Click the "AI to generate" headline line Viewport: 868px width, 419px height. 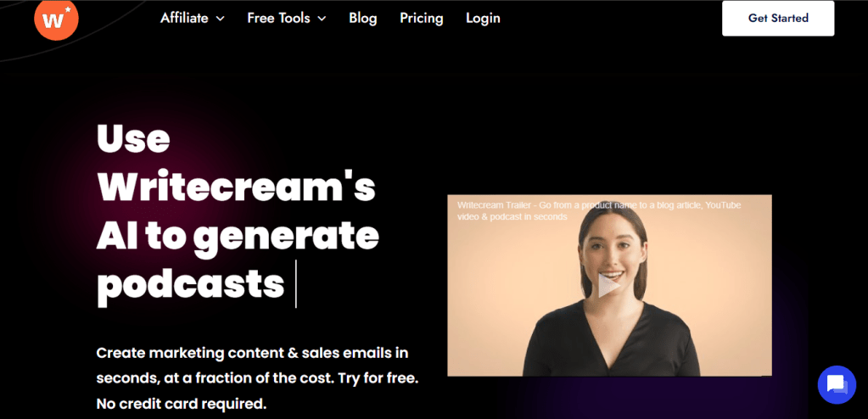pyautogui.click(x=238, y=235)
